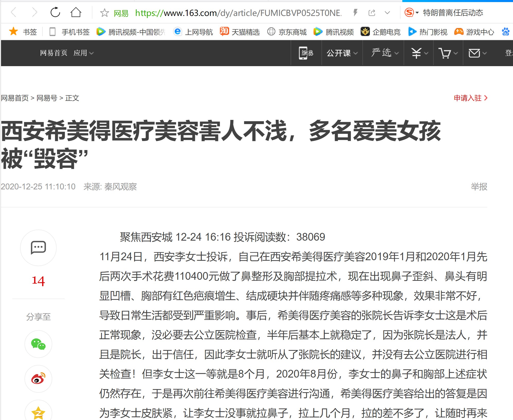Viewport: 513px width, 420px height.
Task: Open 热门影视 bookmark
Action: click(428, 32)
